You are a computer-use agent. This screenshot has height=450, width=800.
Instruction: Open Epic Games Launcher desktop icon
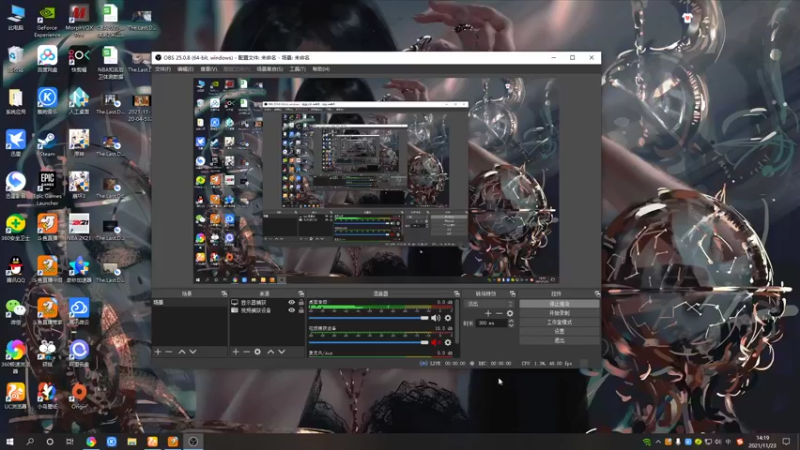tap(47, 188)
